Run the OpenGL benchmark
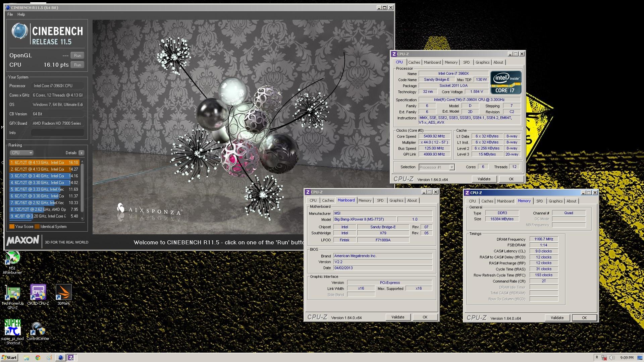 77,56
